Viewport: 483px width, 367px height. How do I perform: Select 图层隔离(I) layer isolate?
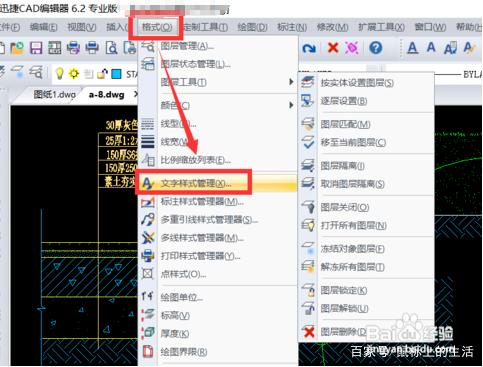tap(342, 166)
